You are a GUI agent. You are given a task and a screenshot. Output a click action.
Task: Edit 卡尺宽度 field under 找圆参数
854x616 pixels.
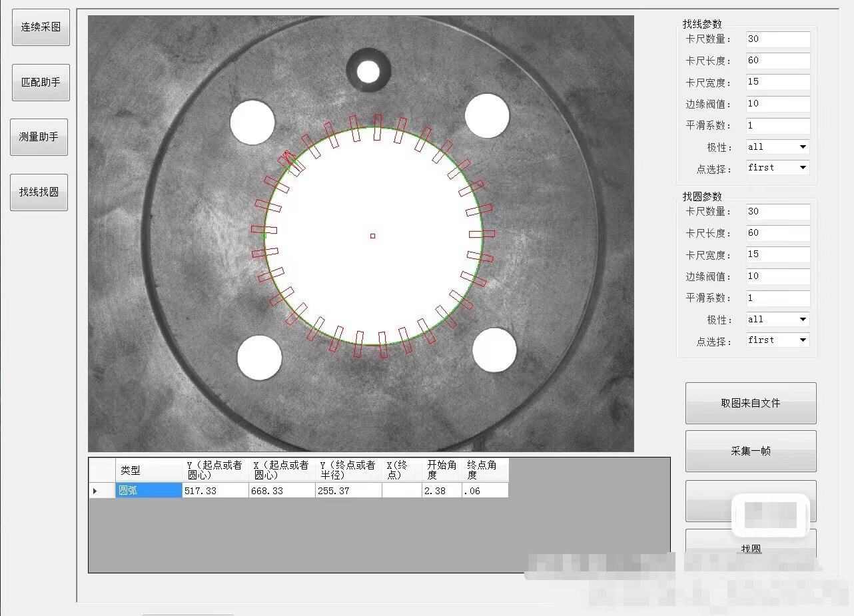pyautogui.click(x=778, y=254)
